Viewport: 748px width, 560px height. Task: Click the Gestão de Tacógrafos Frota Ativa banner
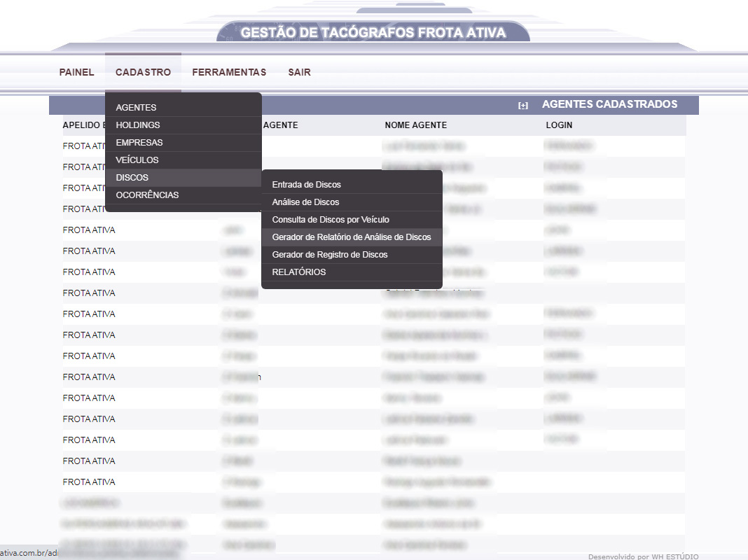(x=373, y=32)
